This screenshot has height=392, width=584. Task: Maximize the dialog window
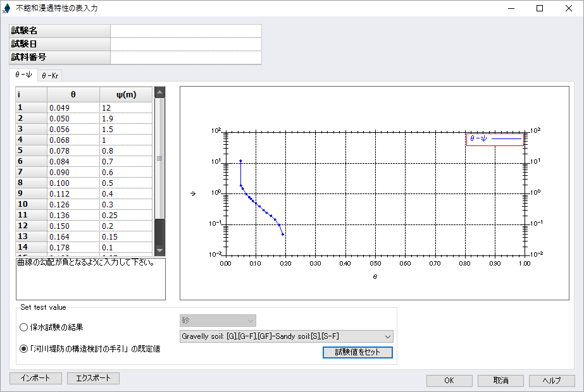pyautogui.click(x=540, y=8)
